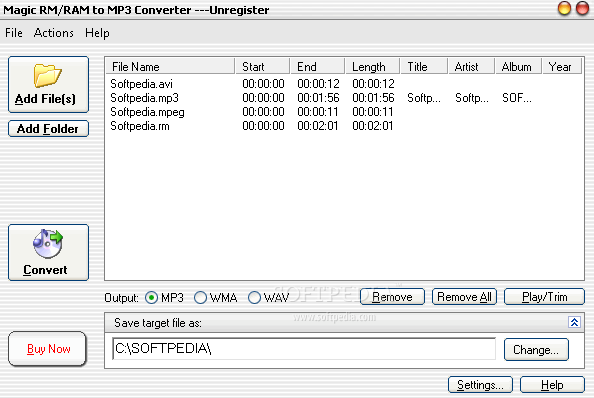Click the target path input field
594x398 pixels.
click(x=304, y=349)
